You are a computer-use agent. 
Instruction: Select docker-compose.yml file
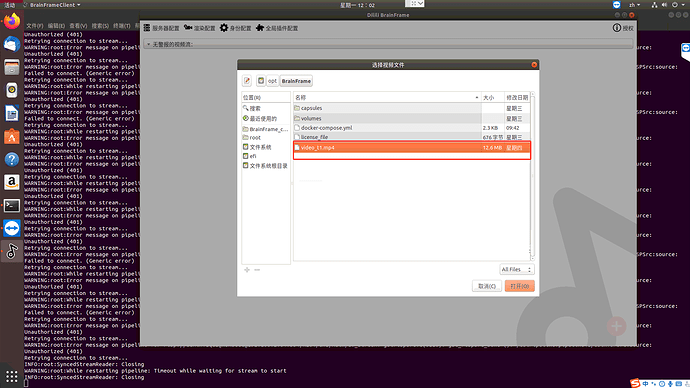[x=411, y=128]
